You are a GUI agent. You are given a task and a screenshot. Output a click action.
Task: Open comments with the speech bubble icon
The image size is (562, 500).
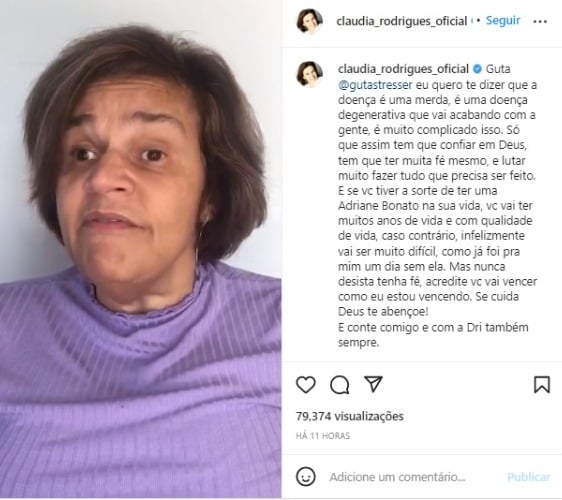pyautogui.click(x=339, y=385)
